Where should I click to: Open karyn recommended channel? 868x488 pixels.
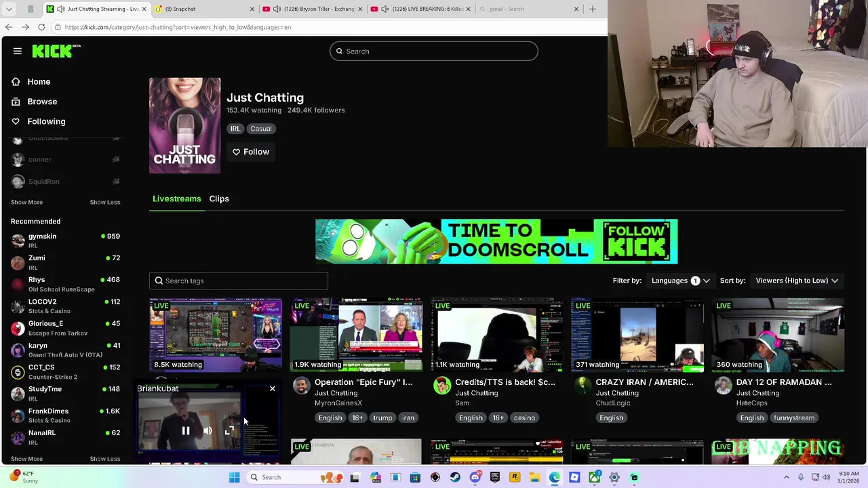(66, 350)
